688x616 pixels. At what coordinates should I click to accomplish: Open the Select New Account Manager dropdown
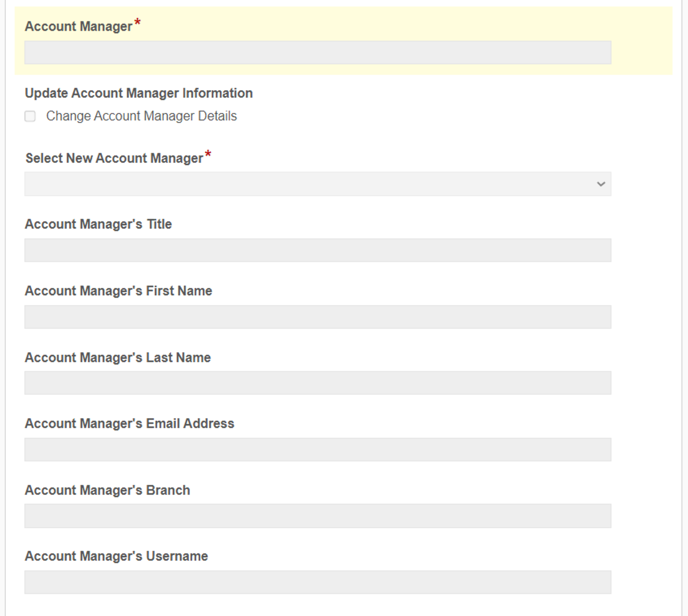coord(318,184)
